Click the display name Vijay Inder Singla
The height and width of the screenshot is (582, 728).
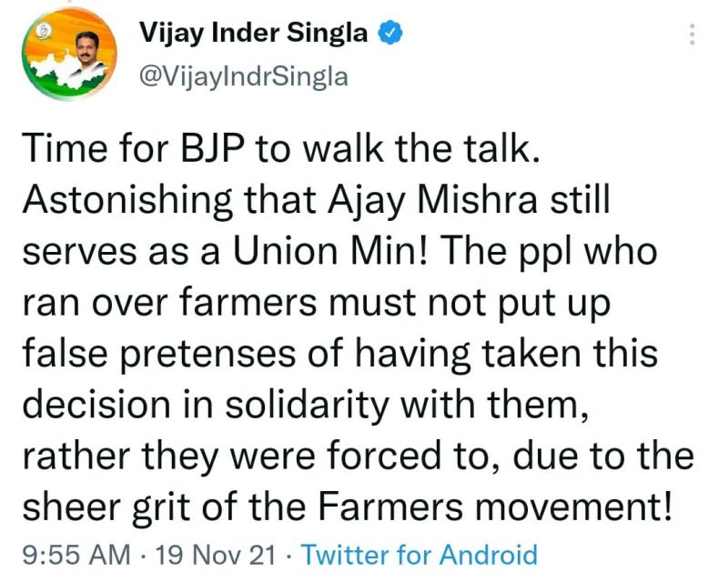[x=253, y=35]
